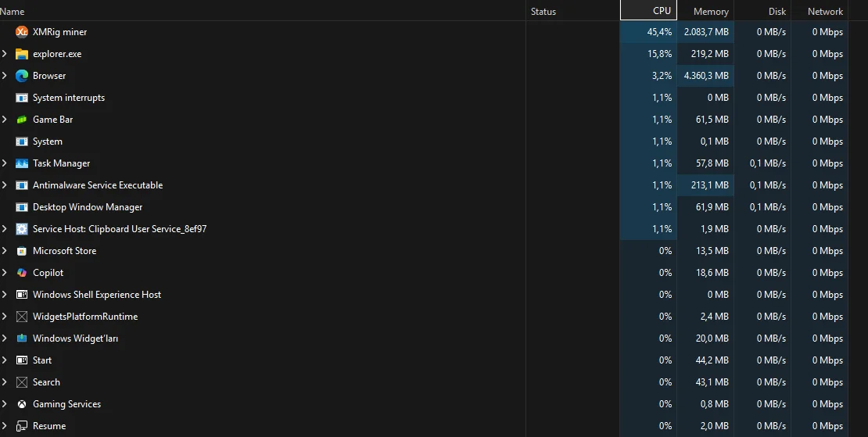
Task: Click the explorer.exe folder icon
Action: click(x=22, y=54)
